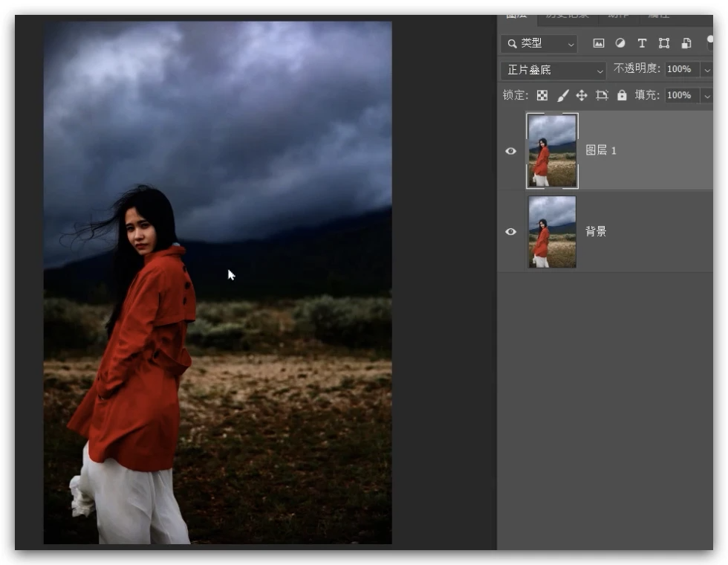Select the 背景 layer thumbnail

pyautogui.click(x=552, y=231)
